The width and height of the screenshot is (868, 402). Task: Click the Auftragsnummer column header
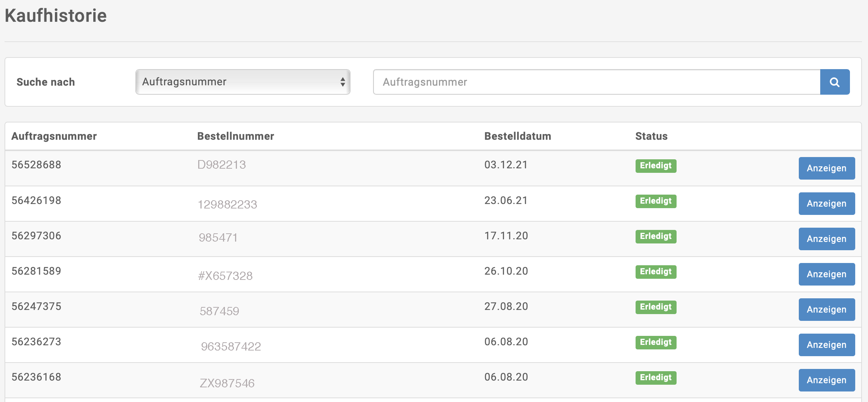pos(54,136)
